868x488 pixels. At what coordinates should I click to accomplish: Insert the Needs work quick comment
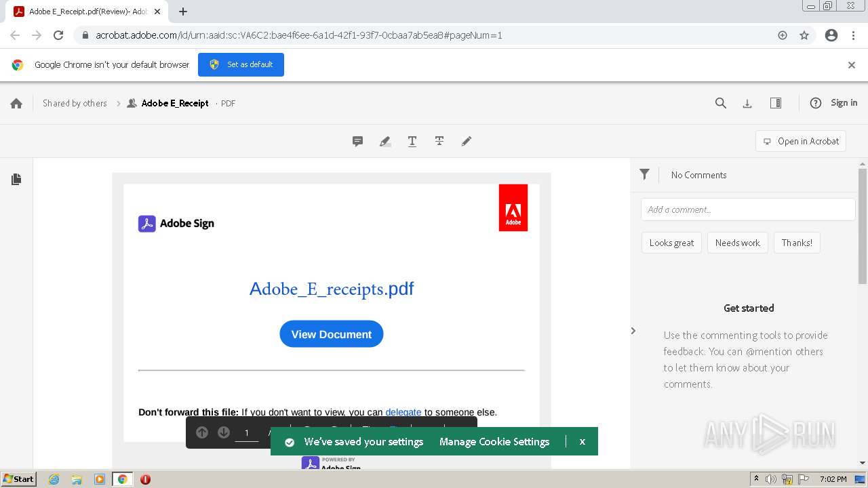coord(737,243)
